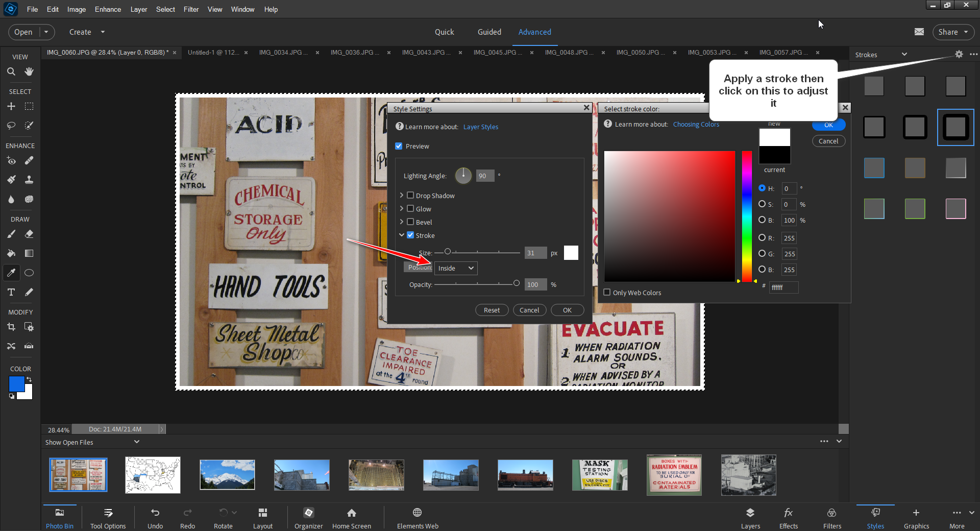The image size is (980, 531).
Task: Select the Zoom tool
Action: 11,71
